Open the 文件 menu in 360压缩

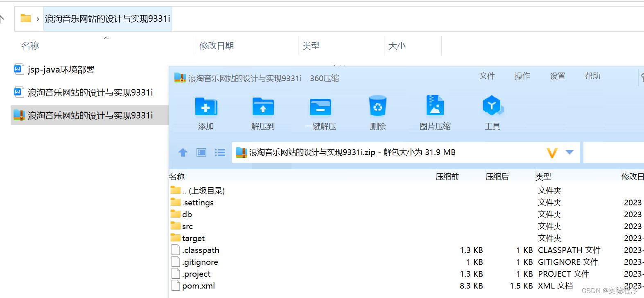[x=487, y=76]
